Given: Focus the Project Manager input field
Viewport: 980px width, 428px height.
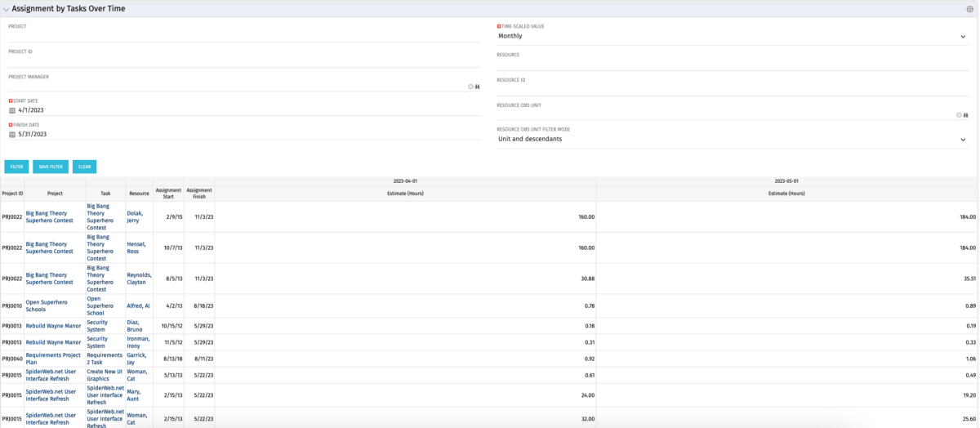Looking at the screenshot, I should pyautogui.click(x=237, y=86).
